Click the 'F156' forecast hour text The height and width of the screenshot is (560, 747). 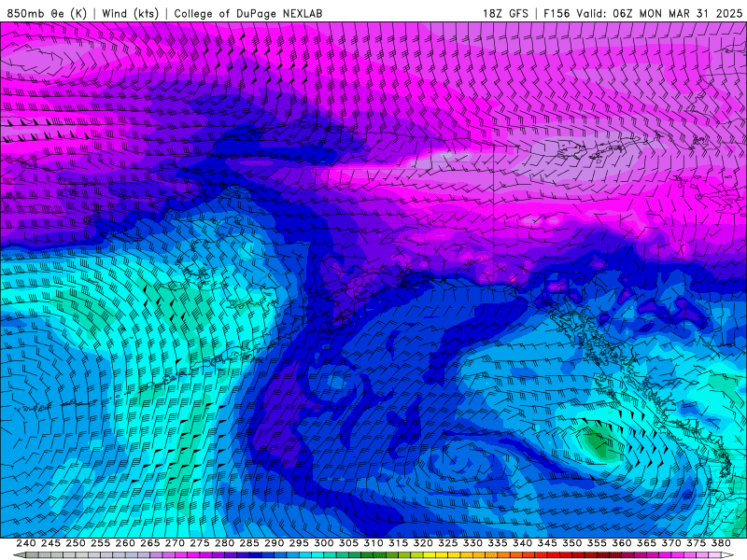tap(557, 13)
